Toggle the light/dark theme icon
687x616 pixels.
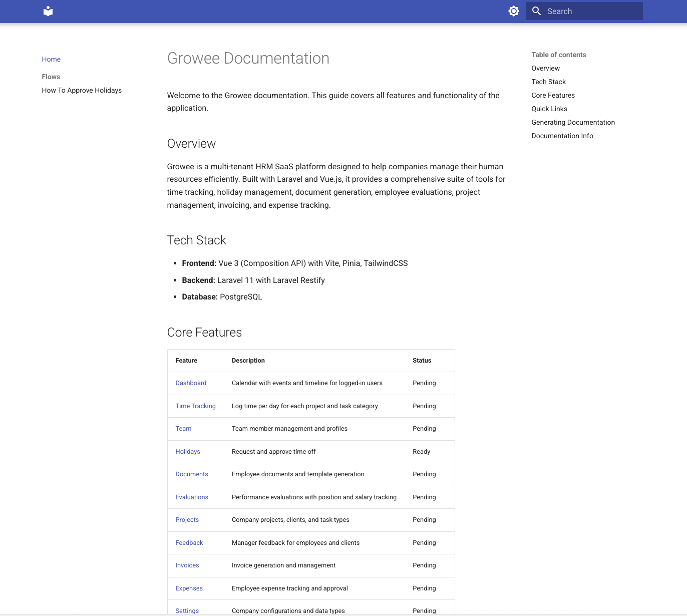[514, 11]
